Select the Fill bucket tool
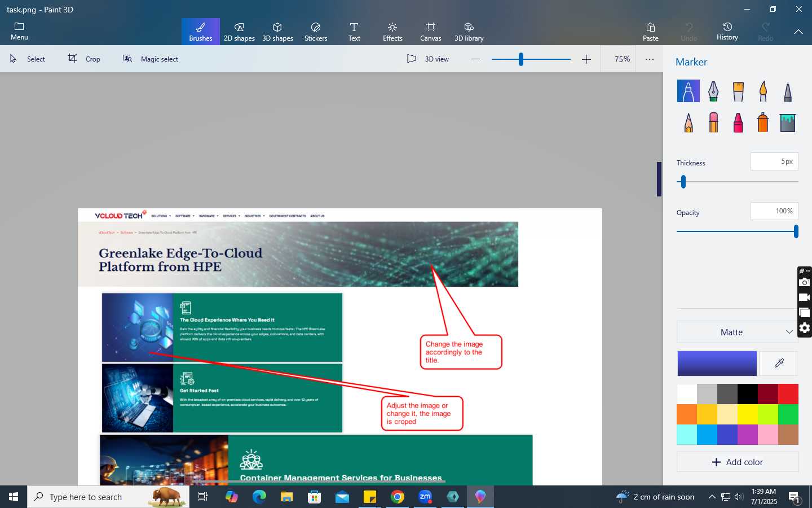The image size is (812, 508). point(788,122)
